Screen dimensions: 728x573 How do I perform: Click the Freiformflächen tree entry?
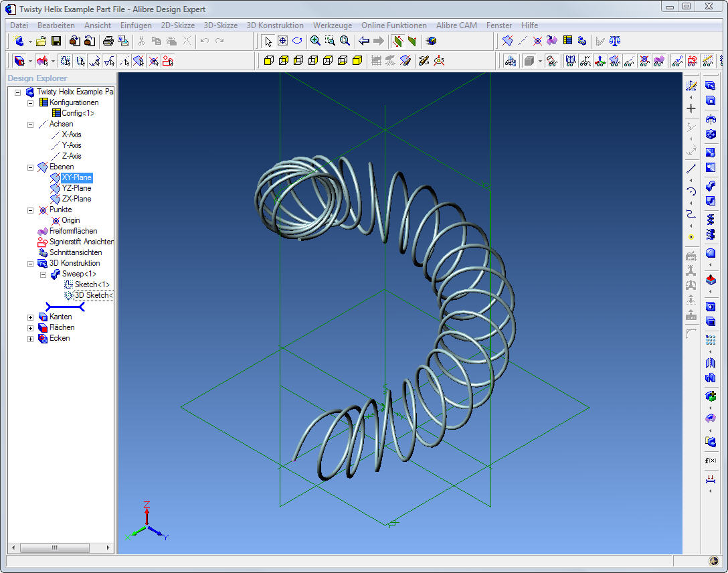(x=74, y=231)
